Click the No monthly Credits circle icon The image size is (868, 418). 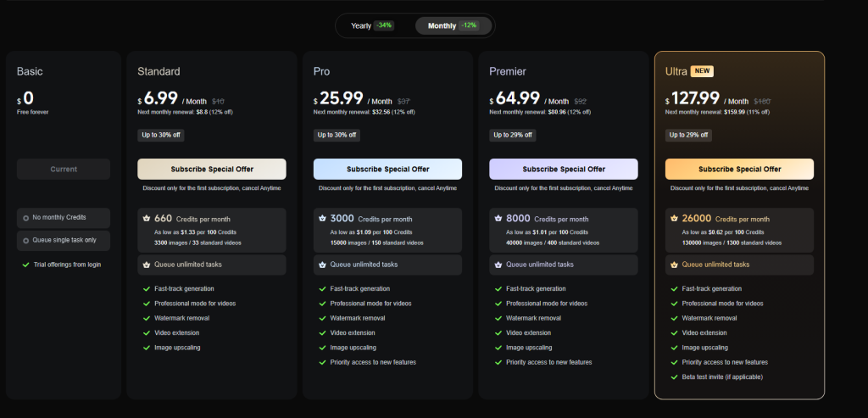25,218
